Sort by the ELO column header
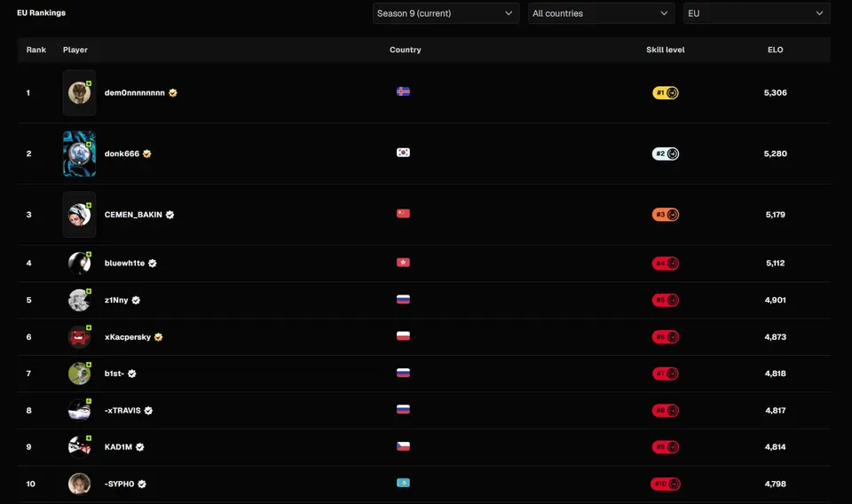This screenshot has height=504, width=852. point(776,50)
